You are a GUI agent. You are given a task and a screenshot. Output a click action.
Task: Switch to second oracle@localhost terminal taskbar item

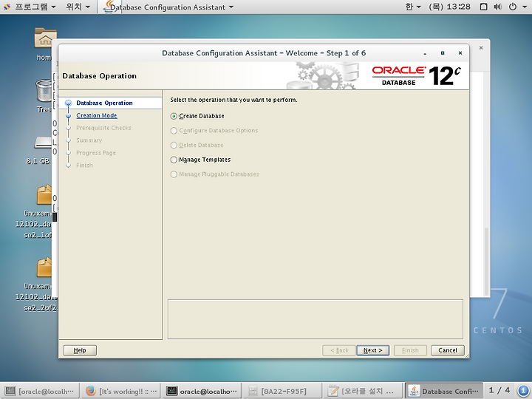202,391
